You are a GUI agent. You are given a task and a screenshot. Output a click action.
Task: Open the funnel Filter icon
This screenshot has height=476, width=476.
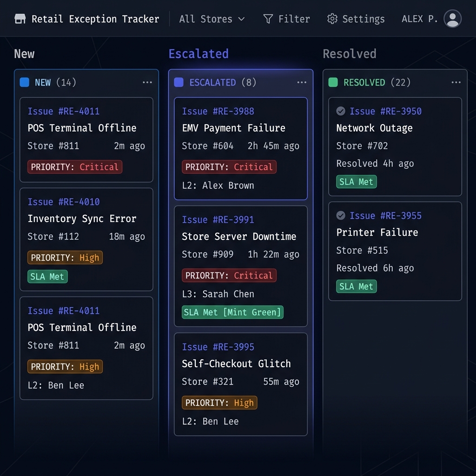coord(268,19)
